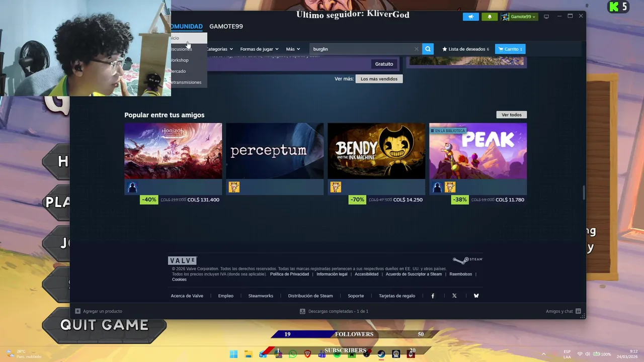This screenshot has width=644, height=362.
Task: Click the Valve logo in footer
Action: point(182,260)
